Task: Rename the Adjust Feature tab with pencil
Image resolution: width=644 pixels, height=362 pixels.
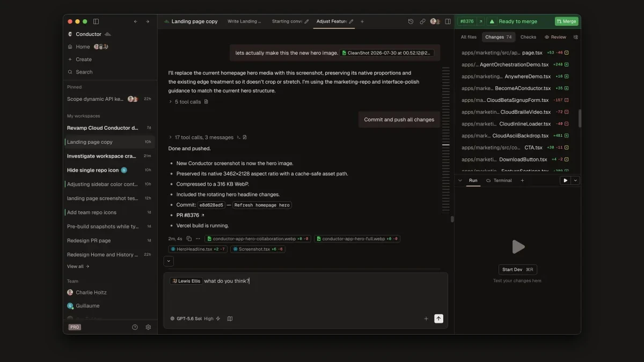Action: [x=351, y=21]
